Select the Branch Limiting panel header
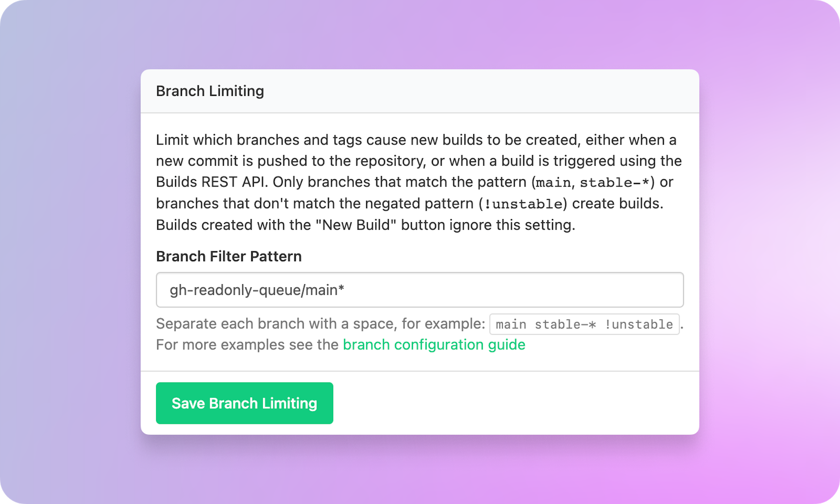This screenshot has height=504, width=840. (209, 90)
